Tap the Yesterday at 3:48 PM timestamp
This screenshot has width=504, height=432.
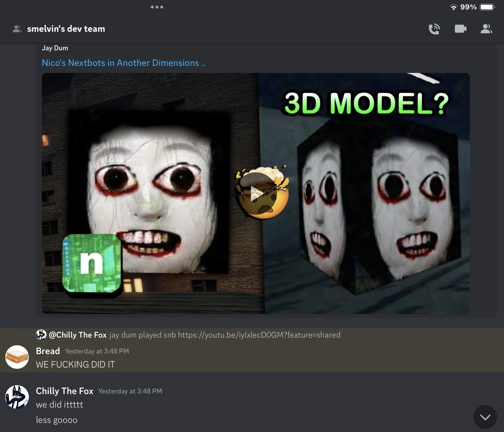96,351
